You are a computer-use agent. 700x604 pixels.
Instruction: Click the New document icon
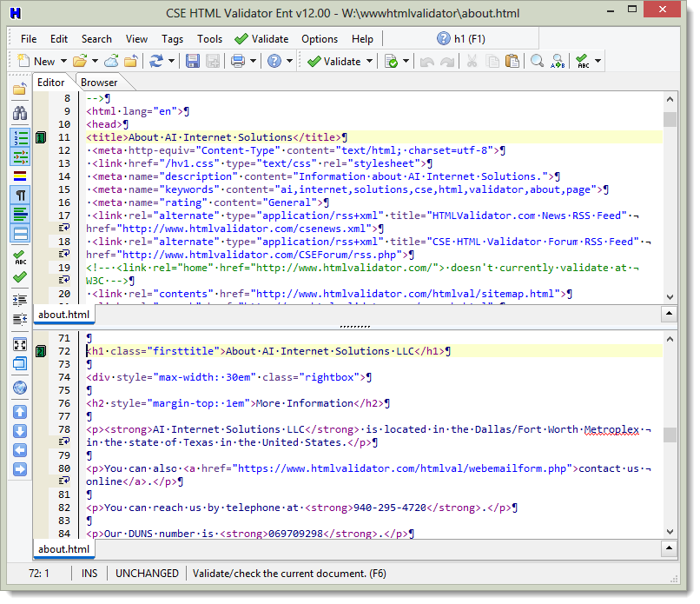23,61
